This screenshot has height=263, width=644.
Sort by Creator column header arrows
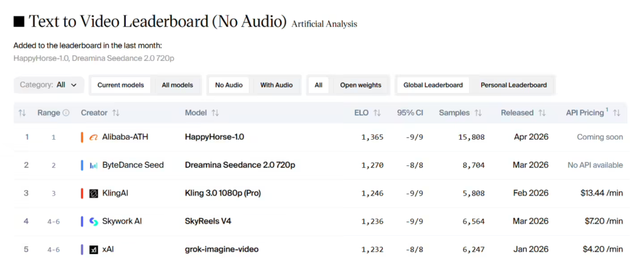coord(116,113)
